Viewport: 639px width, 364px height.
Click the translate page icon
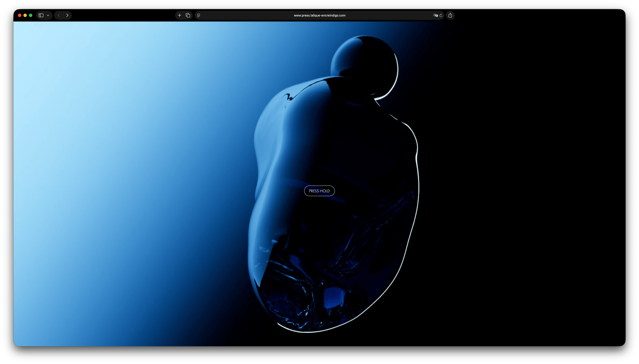435,15
